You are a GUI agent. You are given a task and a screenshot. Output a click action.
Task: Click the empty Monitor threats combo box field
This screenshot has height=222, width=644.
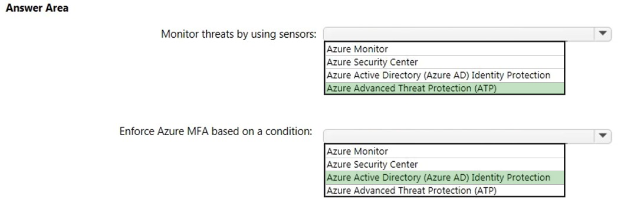coord(459,34)
